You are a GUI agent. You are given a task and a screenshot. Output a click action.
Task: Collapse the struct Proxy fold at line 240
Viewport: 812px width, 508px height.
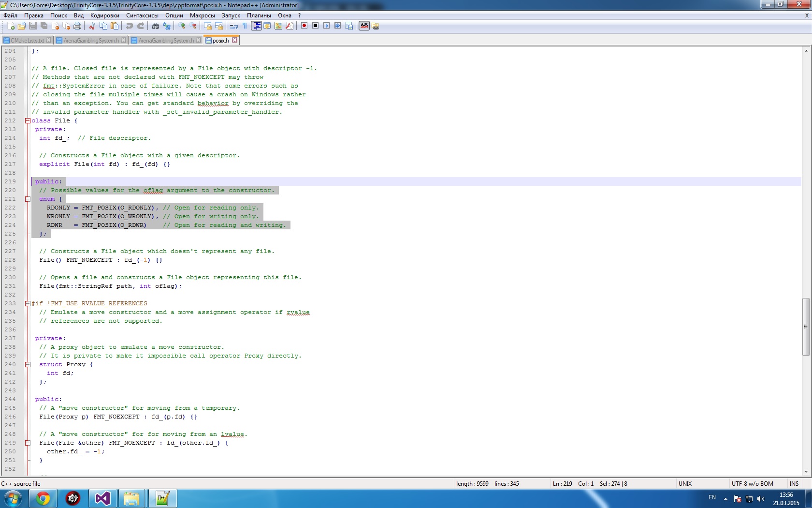tap(28, 365)
